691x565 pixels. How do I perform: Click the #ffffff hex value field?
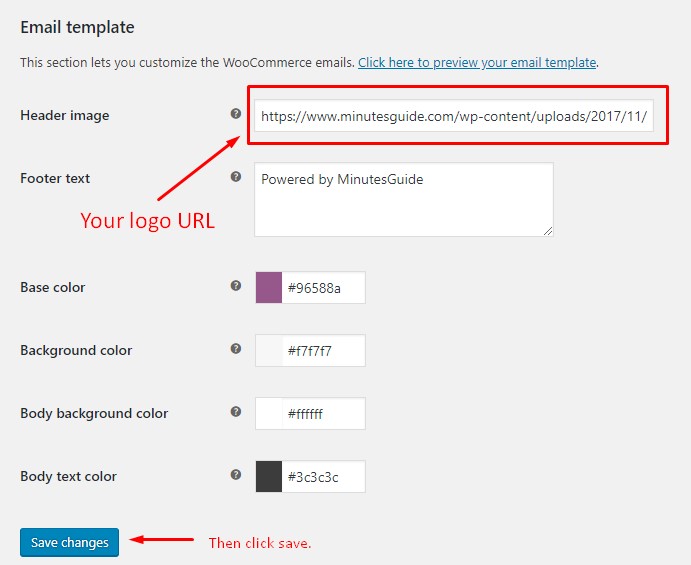coord(323,413)
